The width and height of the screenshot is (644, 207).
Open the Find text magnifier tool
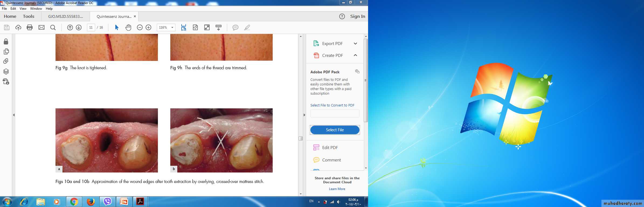pos(53,27)
